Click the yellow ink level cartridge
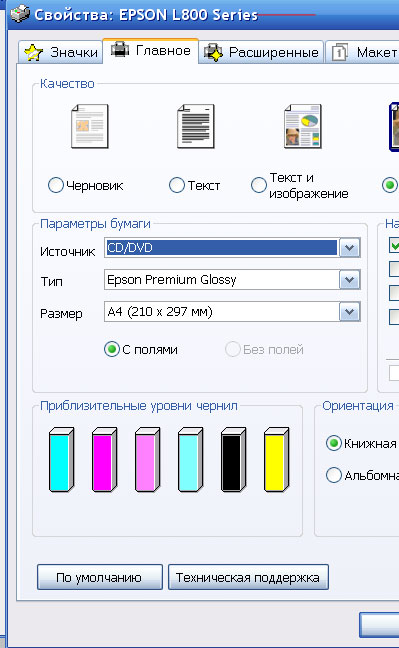The width and height of the screenshot is (399, 648). tap(277, 460)
